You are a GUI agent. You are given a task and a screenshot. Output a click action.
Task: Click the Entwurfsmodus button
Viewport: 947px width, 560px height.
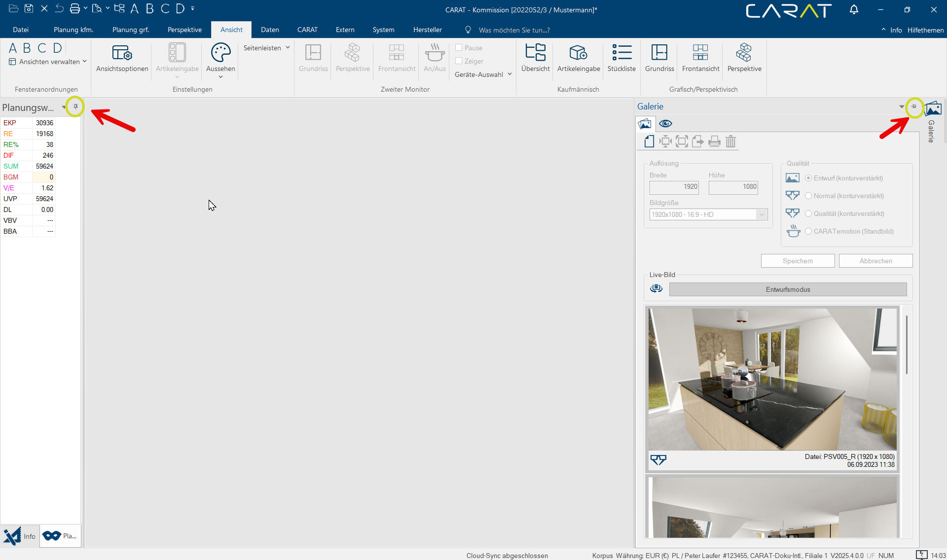click(x=787, y=289)
